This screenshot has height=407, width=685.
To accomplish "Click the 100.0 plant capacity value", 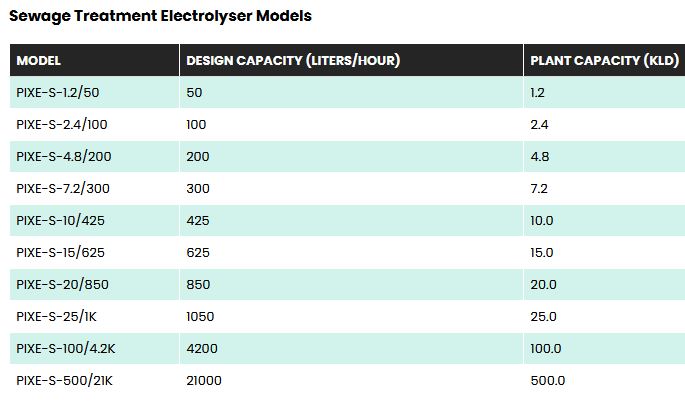I will [x=546, y=349].
